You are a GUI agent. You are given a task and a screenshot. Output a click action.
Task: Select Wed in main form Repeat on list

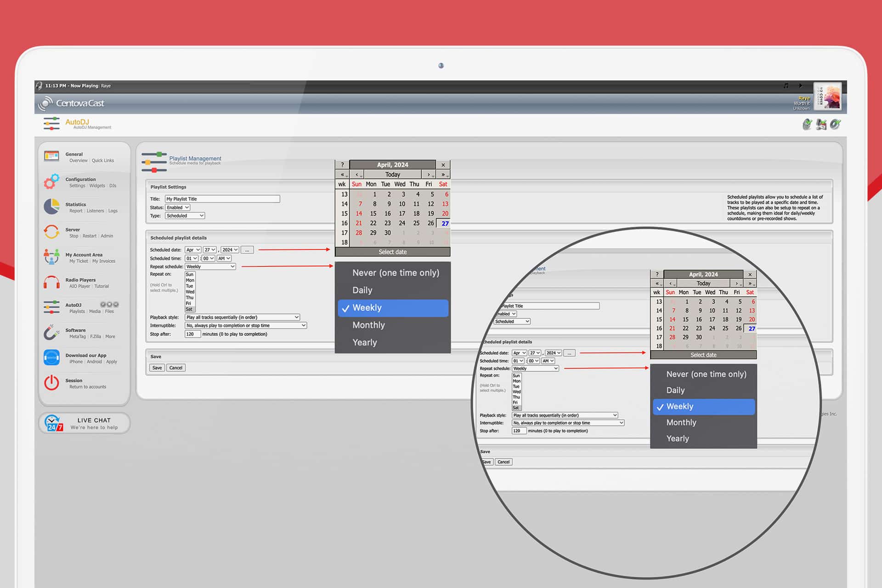tap(190, 292)
